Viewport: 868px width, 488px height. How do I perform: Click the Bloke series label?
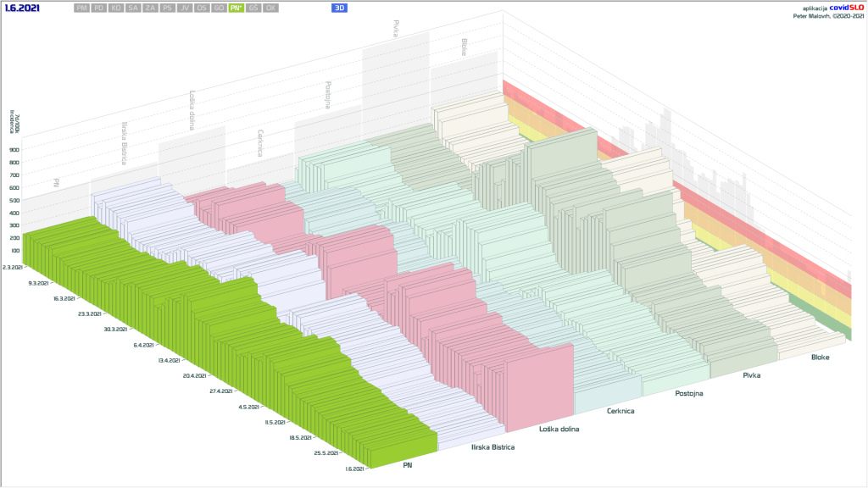click(820, 358)
